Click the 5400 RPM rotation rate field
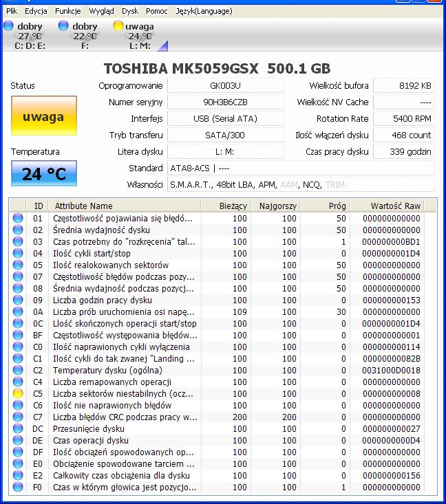Image resolution: width=446 pixels, height=504 pixels. 404,118
